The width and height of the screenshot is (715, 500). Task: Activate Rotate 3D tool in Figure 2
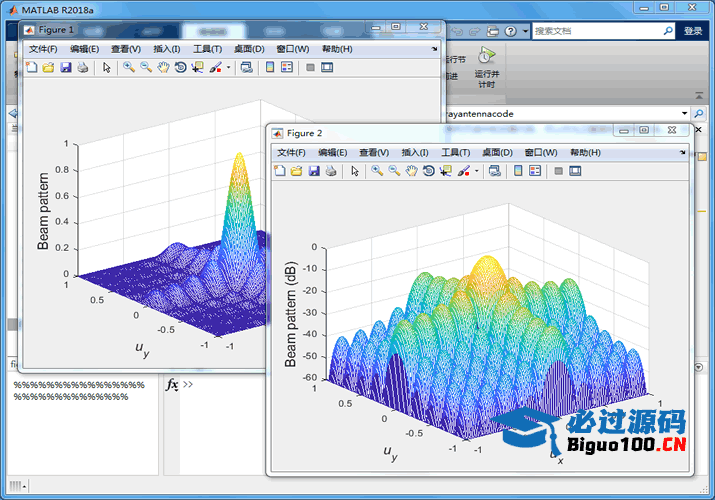(428, 171)
